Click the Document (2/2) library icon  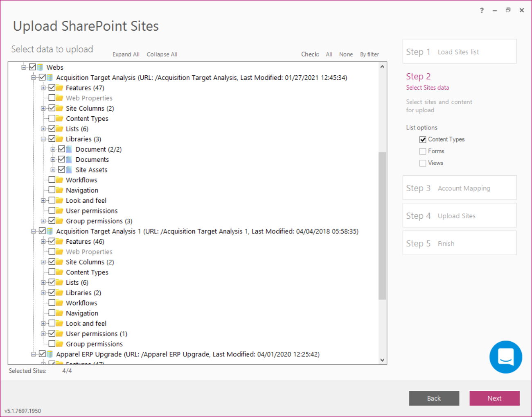click(69, 149)
